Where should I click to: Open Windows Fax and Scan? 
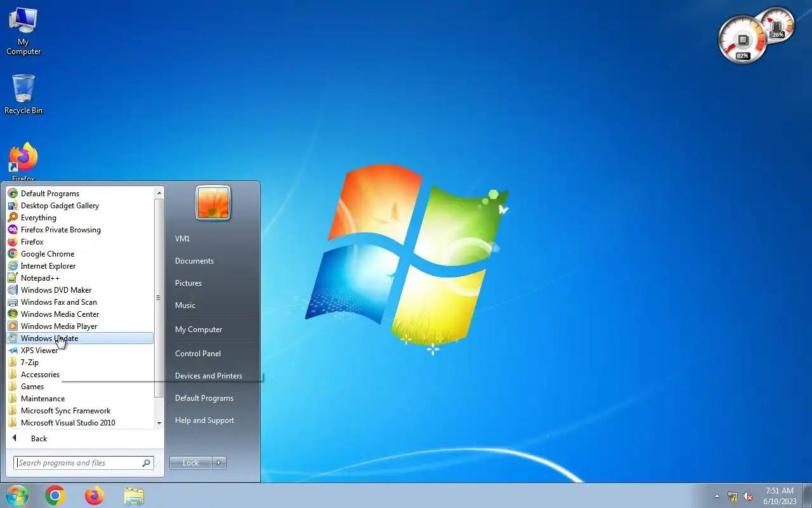(x=79, y=302)
